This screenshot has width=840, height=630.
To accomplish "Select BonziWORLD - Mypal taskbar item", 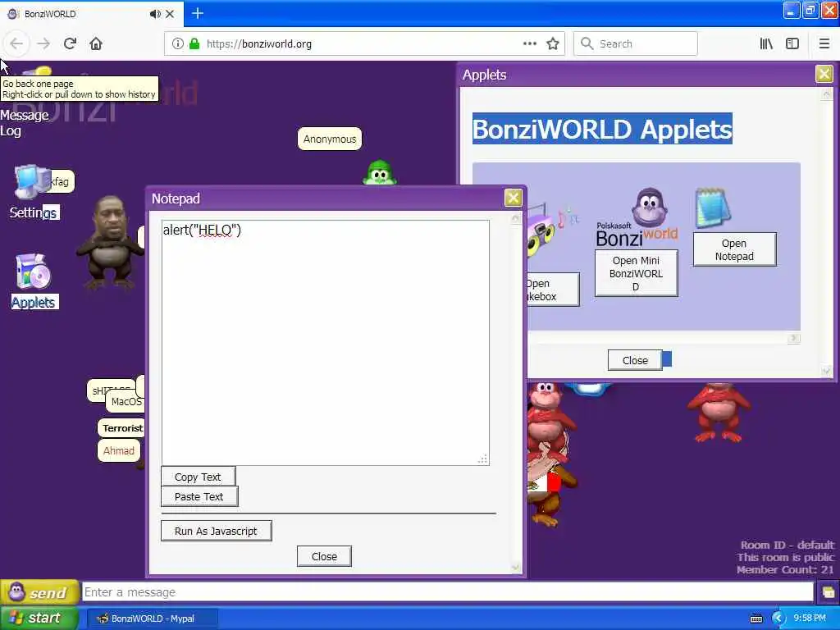I will (153, 619).
